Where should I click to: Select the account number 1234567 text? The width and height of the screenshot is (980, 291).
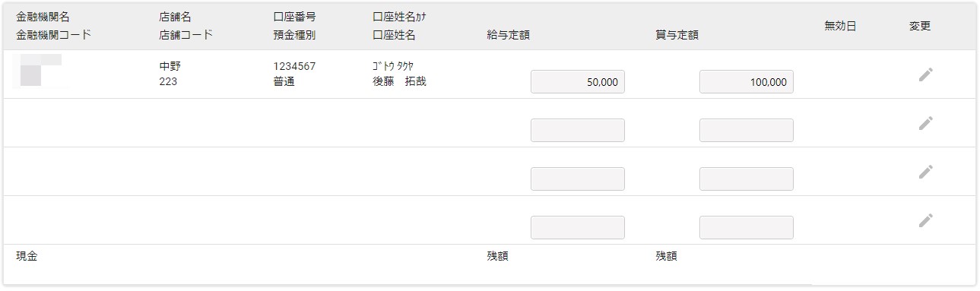[x=294, y=66]
